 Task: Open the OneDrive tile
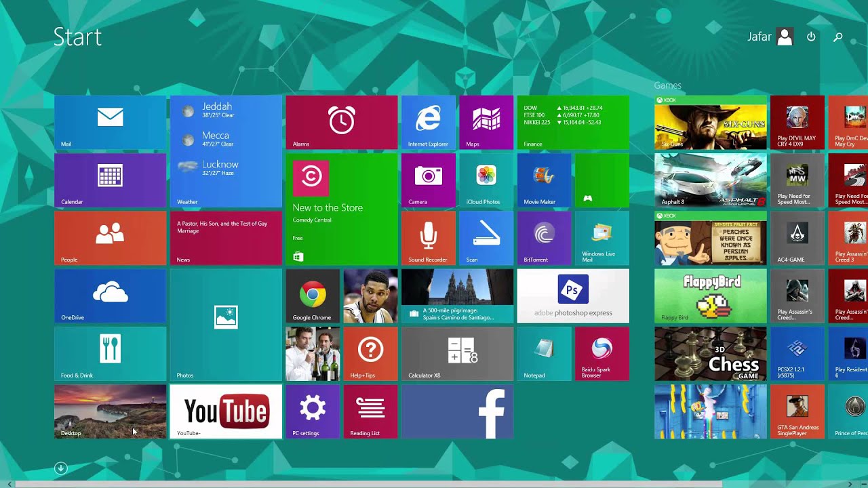[x=110, y=296]
